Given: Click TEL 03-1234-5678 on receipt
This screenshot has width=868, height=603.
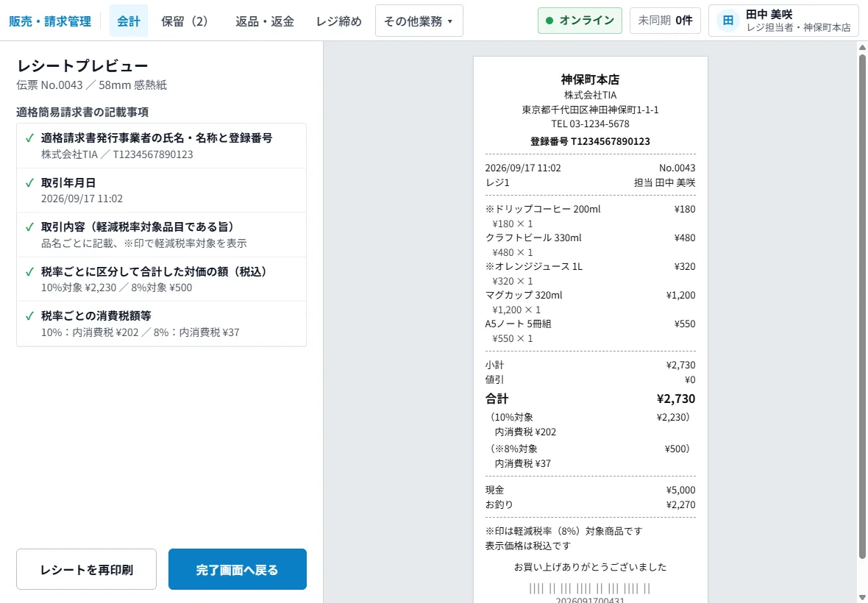Looking at the screenshot, I should click(590, 124).
